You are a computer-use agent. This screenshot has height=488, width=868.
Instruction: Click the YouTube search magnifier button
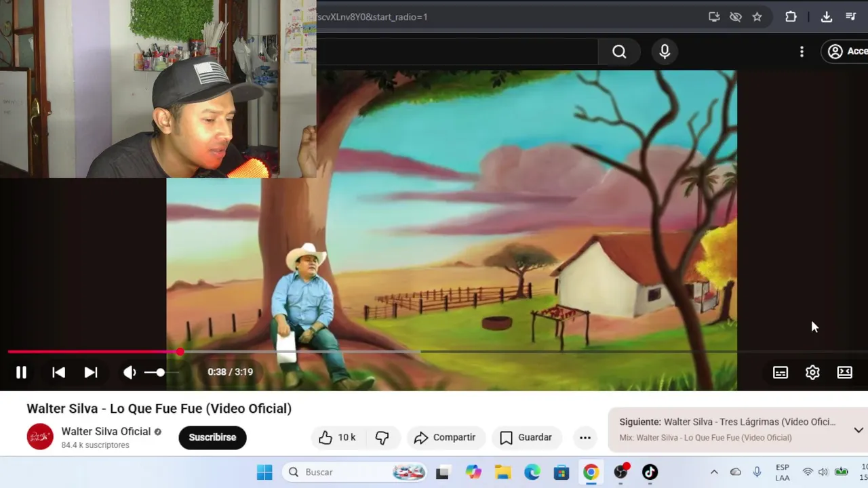tap(619, 52)
